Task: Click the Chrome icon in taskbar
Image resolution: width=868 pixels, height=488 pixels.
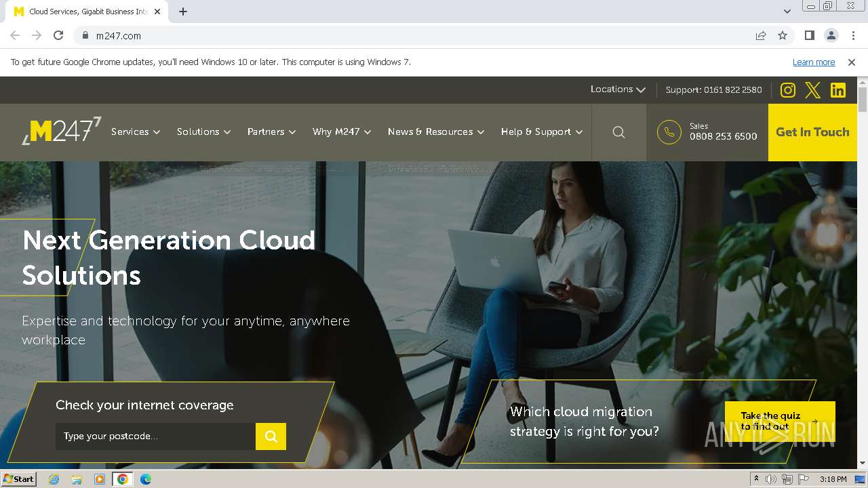Action: point(122,479)
